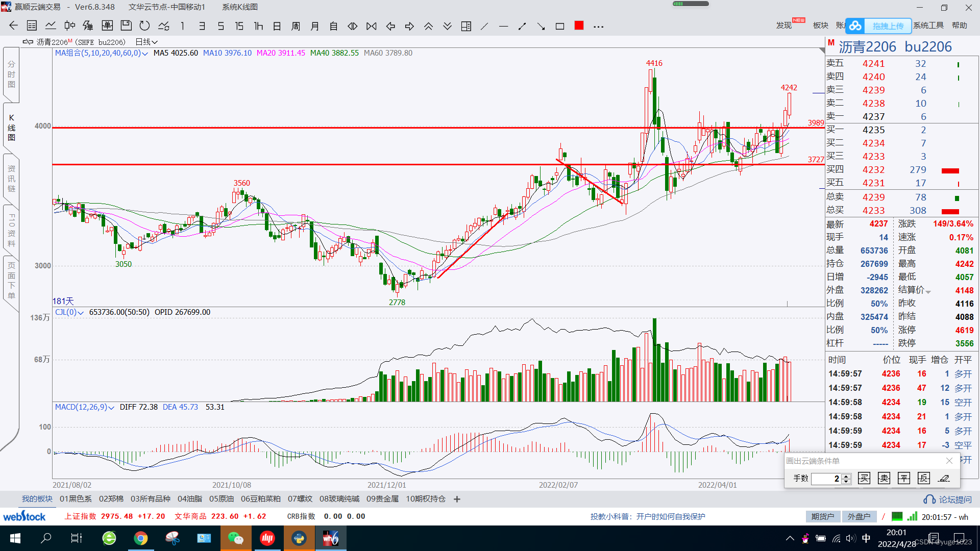Select the horizontal line drawing tool

503,26
